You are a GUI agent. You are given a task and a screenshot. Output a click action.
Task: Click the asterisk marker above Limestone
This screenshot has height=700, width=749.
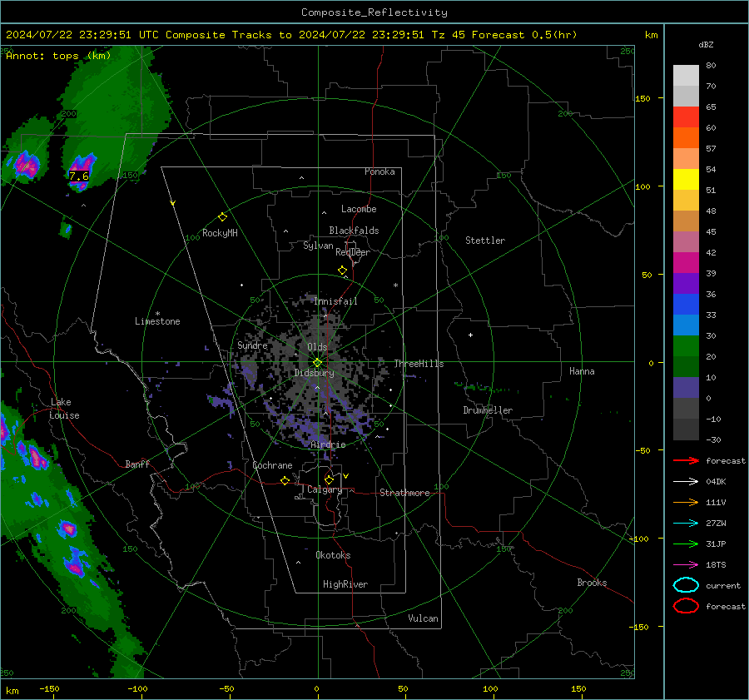(157, 314)
